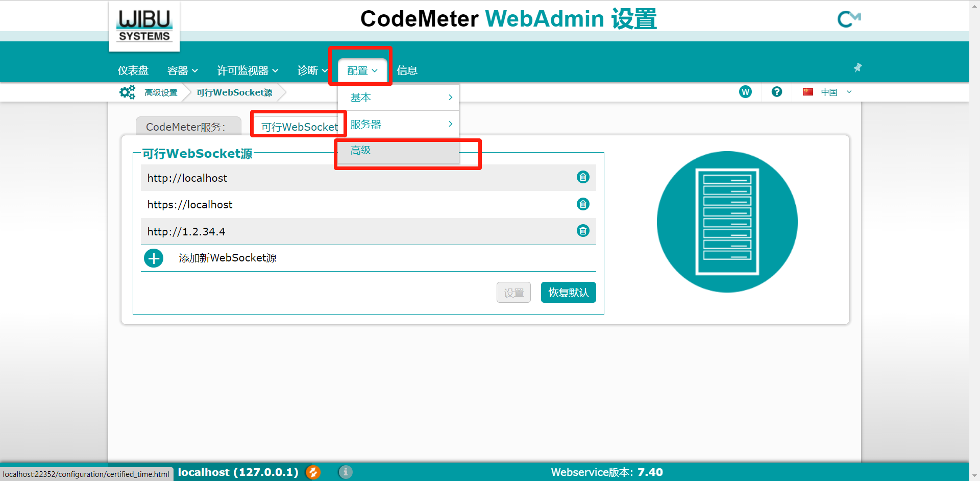
Task: Select the 可行WebSocket tab
Action: [x=300, y=127]
